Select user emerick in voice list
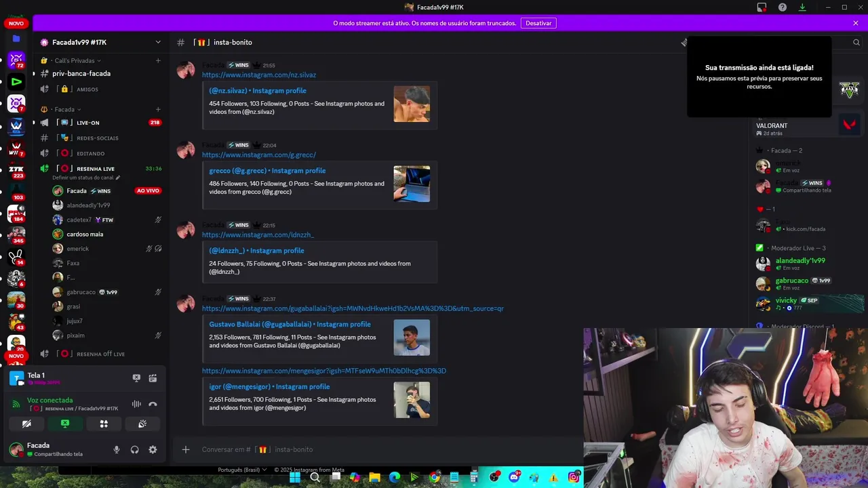Screen dimensions: 868x488 pyautogui.click(x=77, y=249)
